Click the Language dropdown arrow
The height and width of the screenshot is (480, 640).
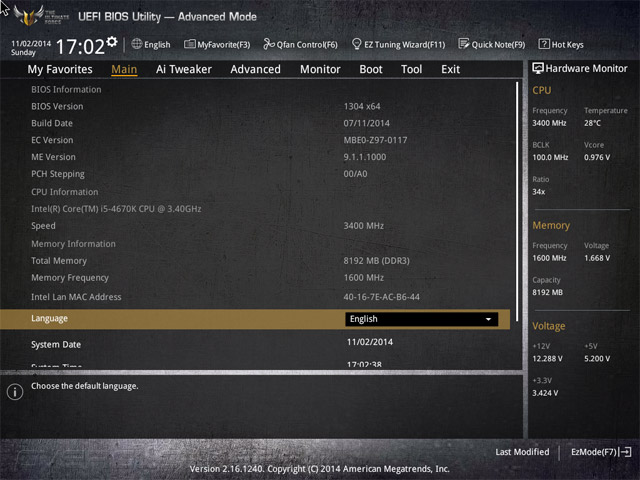(488, 320)
